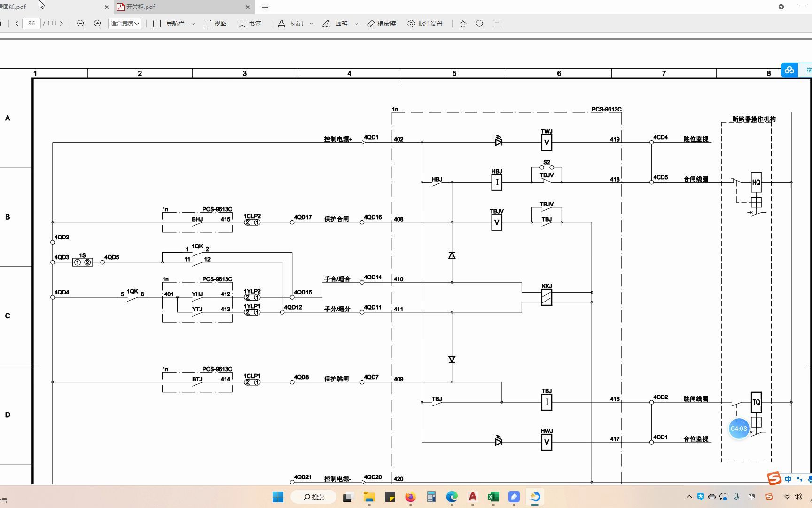Open the 适合宽度 zoom mode dropdown
The image size is (812, 508).
pyautogui.click(x=125, y=24)
